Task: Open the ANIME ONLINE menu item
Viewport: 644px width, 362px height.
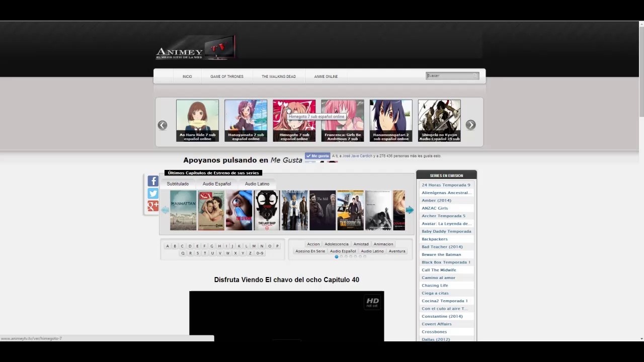Action: click(x=326, y=76)
